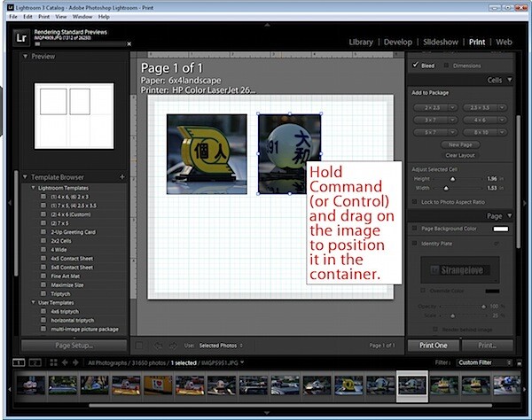The height and width of the screenshot is (420, 532).
Task: Enable Lock to Photo Aspect Ratio
Action: click(x=414, y=202)
